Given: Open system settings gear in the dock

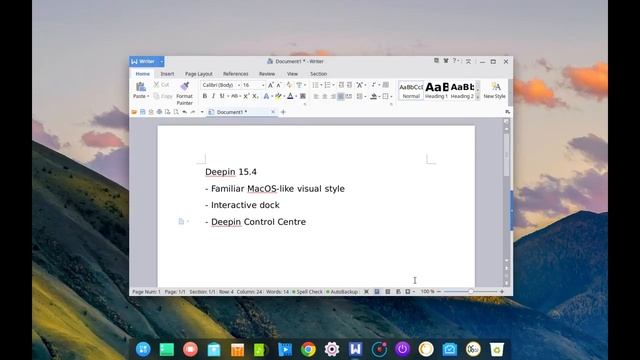Looking at the screenshot, I should (x=332, y=349).
